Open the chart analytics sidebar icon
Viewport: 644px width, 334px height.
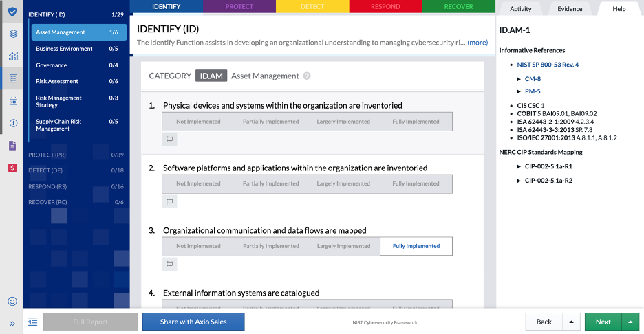pyautogui.click(x=13, y=56)
